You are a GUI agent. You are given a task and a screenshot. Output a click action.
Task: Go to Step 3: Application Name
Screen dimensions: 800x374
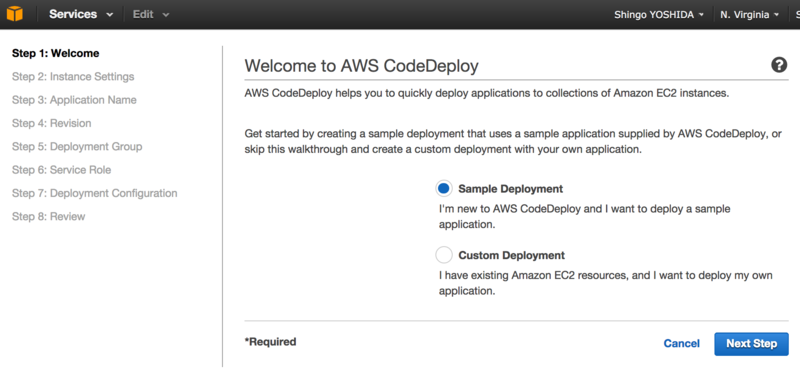(74, 100)
